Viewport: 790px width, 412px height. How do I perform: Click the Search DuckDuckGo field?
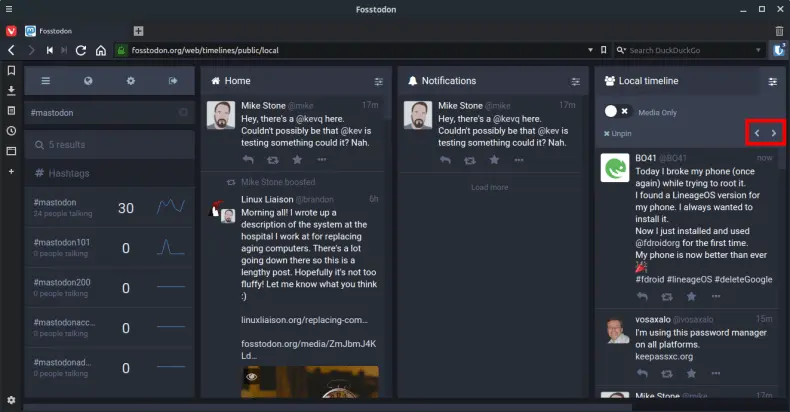pos(690,50)
